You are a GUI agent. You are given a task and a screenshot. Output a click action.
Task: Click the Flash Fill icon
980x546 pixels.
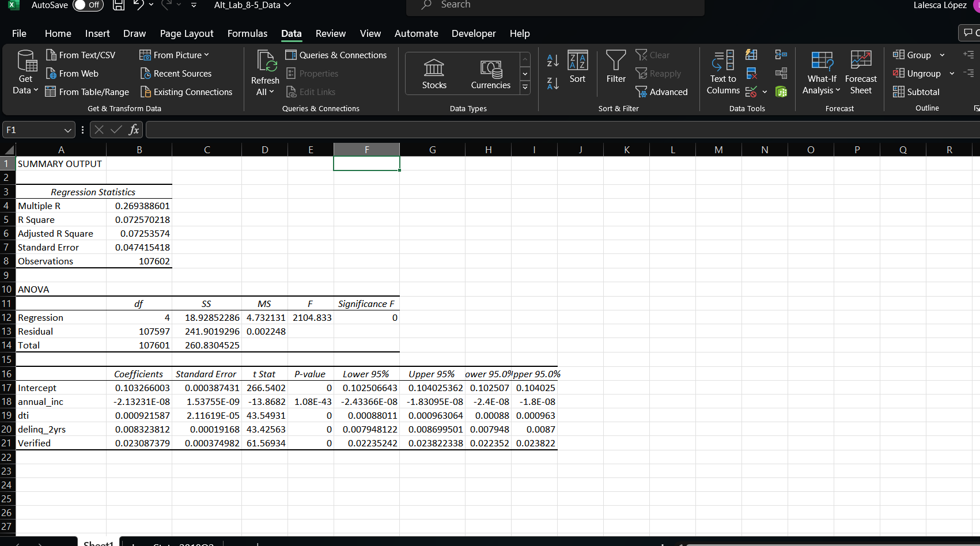[x=751, y=55]
